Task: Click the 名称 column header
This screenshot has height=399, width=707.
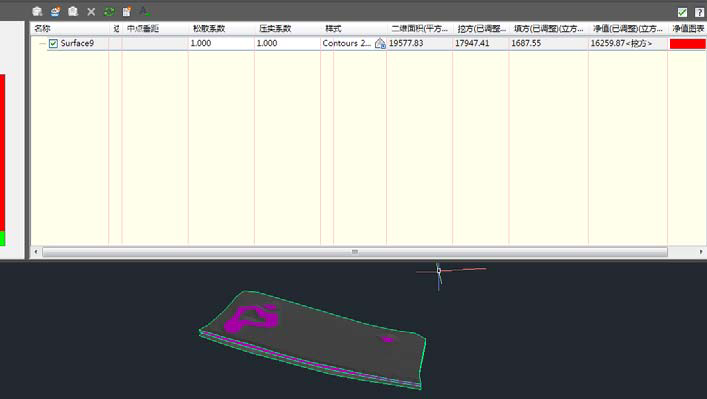Action: (42, 28)
